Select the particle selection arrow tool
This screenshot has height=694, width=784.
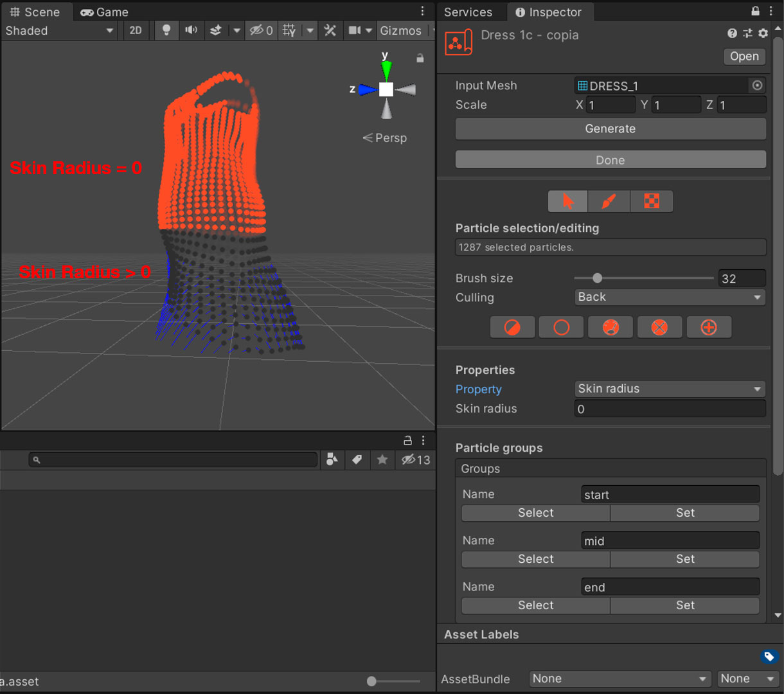pos(567,202)
